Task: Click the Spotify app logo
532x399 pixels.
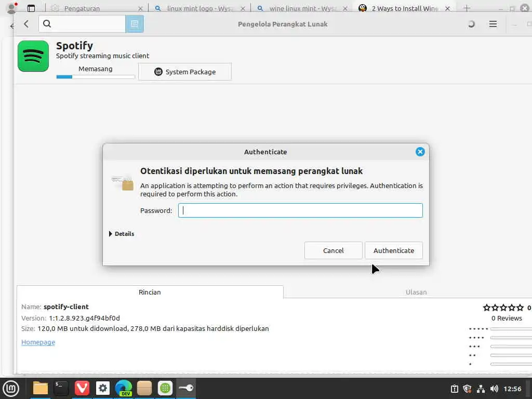Action: click(x=33, y=56)
